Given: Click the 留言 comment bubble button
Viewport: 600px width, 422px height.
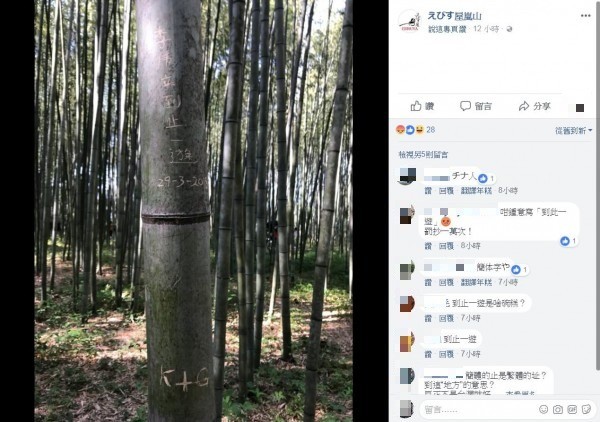Looking at the screenshot, I should (476, 106).
